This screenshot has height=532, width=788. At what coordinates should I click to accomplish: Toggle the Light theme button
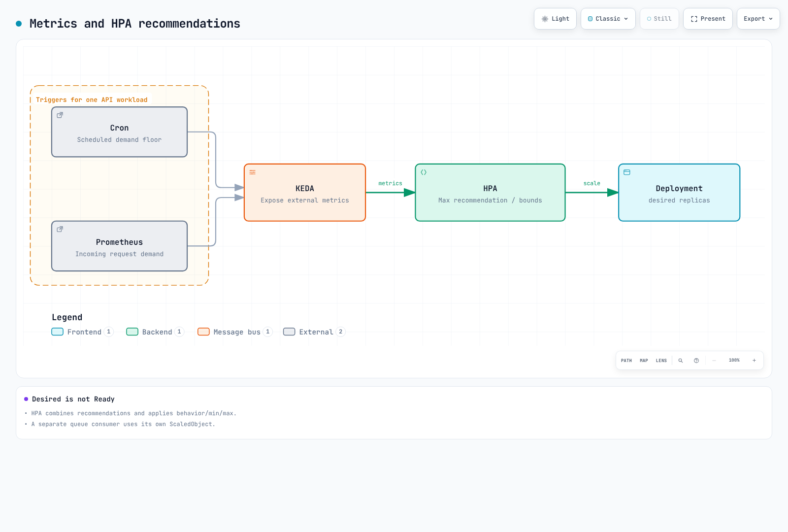click(x=555, y=19)
